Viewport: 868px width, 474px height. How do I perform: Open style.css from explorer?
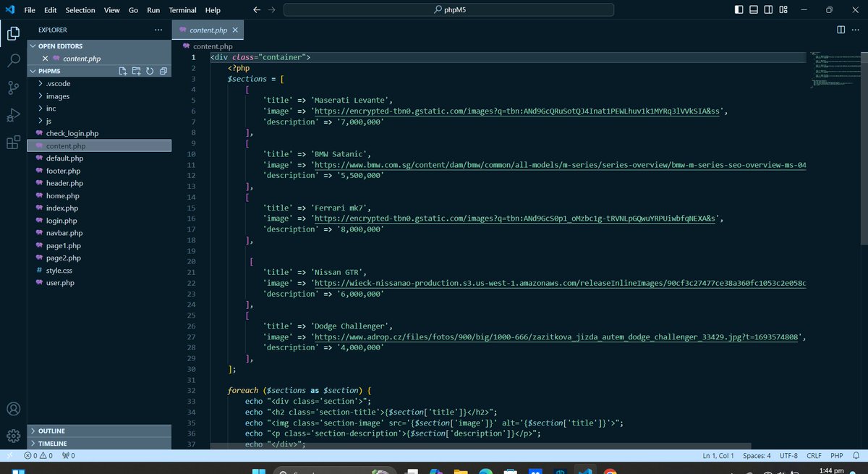[x=99, y=270]
